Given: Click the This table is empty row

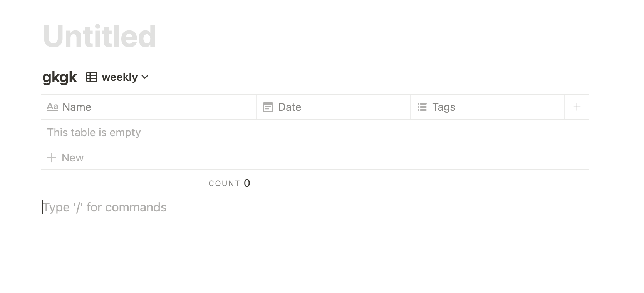Looking at the screenshot, I should click(x=94, y=132).
